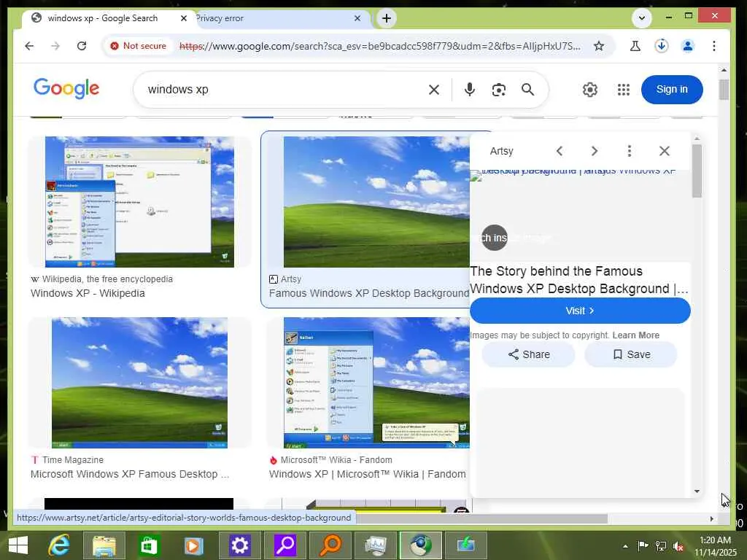Open the Fandom Windows XP start menu thumbnail

coord(376,383)
